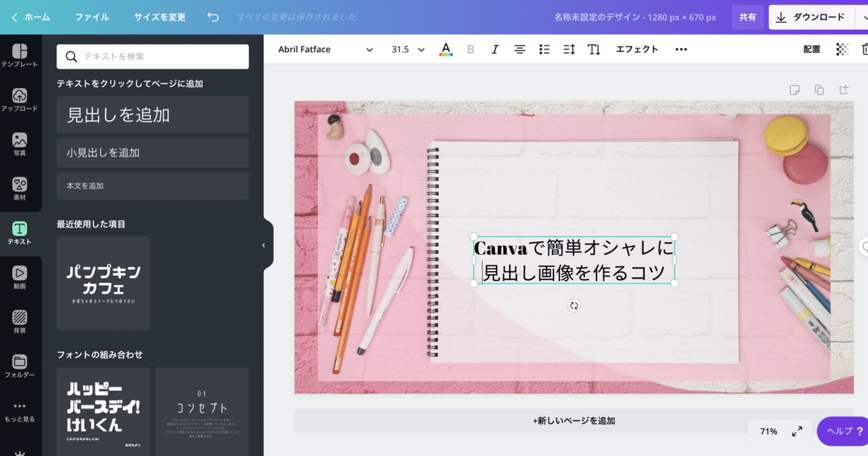The width and height of the screenshot is (868, 456).
Task: Duplicate the page with copy icon
Action: tap(819, 90)
